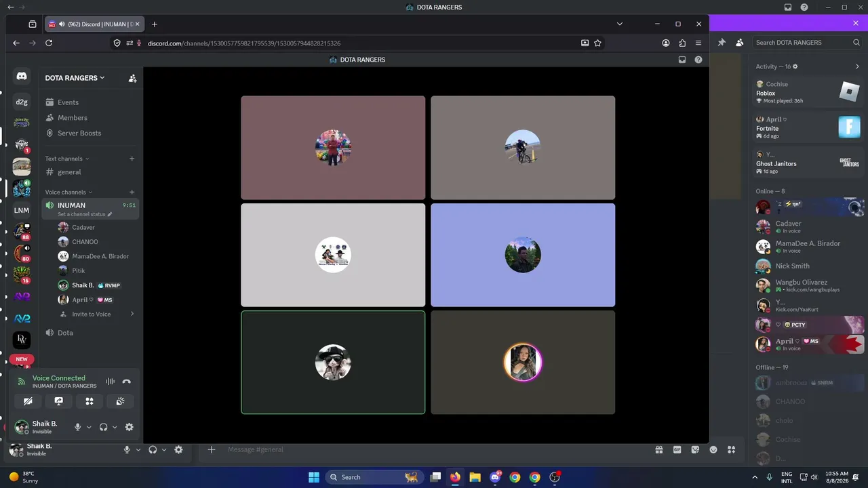The image size is (868, 488).
Task: Open noise suppression waveform icon
Action: pyautogui.click(x=110, y=382)
